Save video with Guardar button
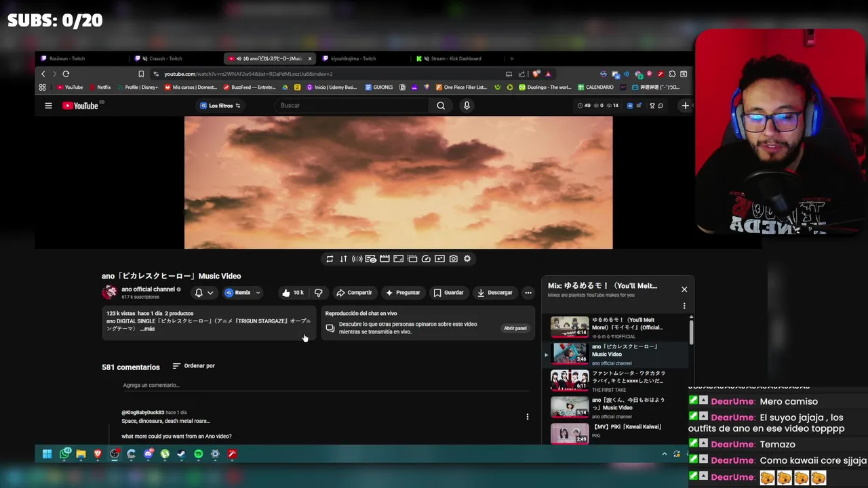The width and height of the screenshot is (868, 488). (448, 293)
